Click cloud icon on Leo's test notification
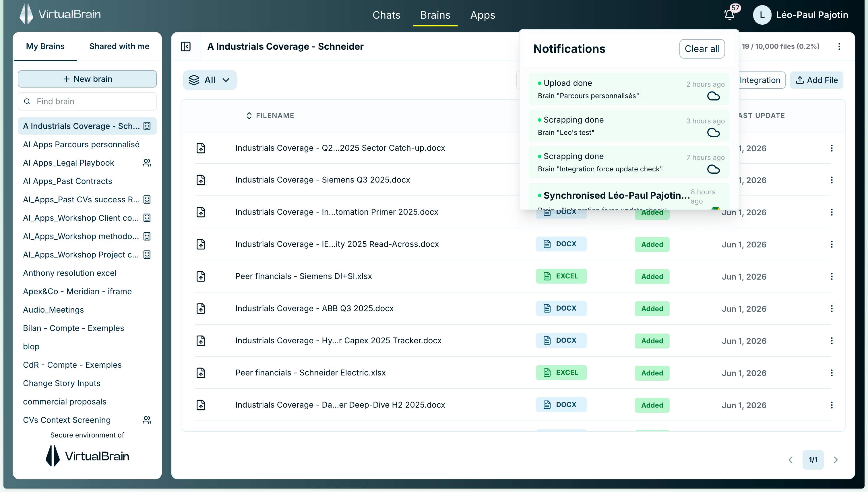This screenshot has width=868, height=492. pos(713,132)
